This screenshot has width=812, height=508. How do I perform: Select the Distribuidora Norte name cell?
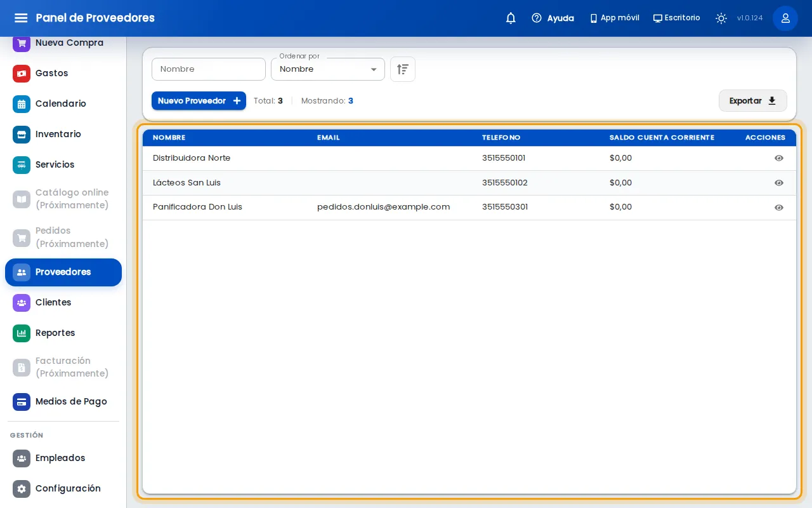click(192, 158)
